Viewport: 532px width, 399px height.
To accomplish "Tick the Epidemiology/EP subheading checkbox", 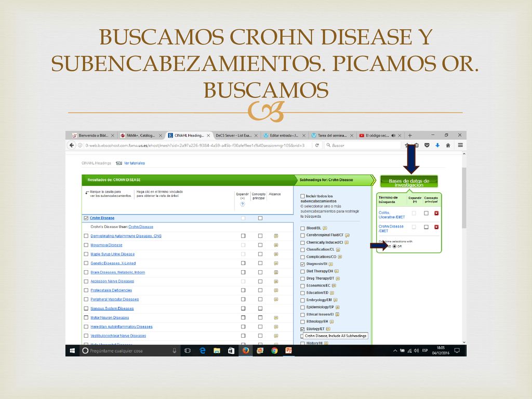I will (302, 308).
